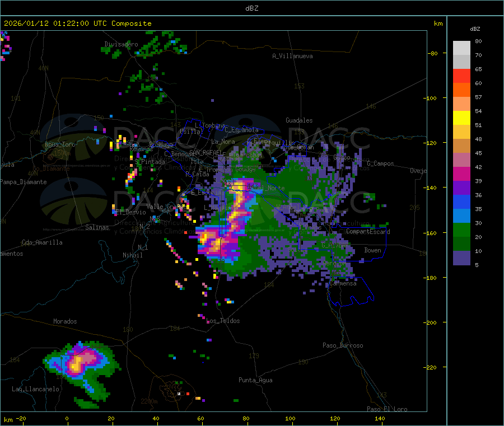Click the Nihuil map label
This screenshot has width=504, height=426.
tap(132, 255)
